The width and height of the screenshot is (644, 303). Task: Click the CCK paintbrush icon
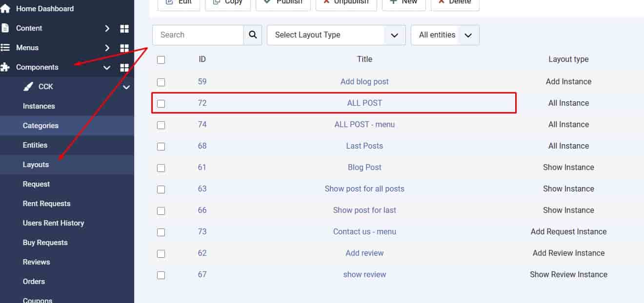(x=29, y=87)
